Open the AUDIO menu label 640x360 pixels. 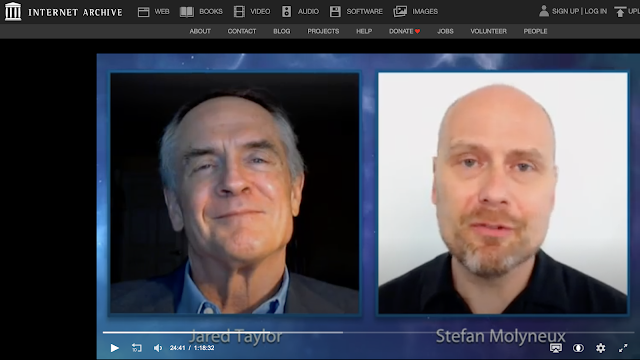[x=308, y=11]
